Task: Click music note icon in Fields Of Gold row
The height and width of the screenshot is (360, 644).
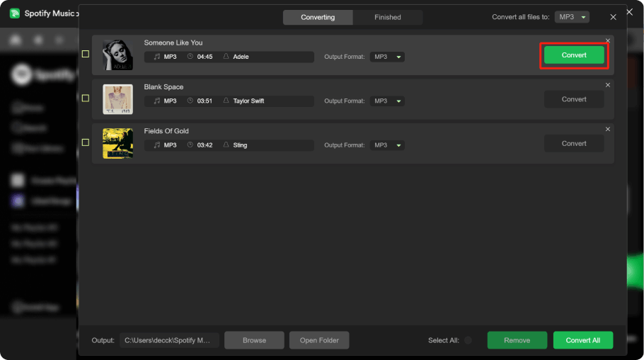Action: [156, 145]
